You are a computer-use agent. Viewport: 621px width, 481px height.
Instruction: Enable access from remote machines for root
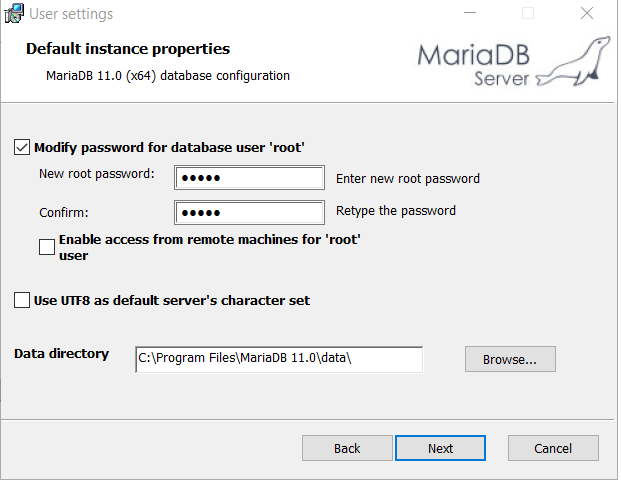click(x=47, y=247)
